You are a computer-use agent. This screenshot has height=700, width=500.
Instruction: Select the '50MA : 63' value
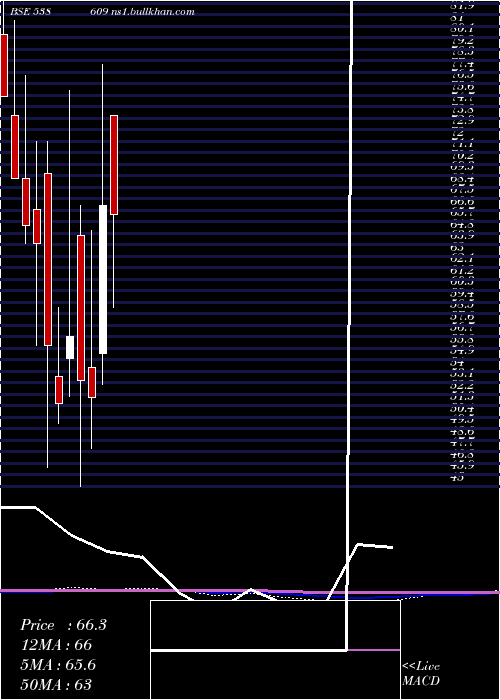pyautogui.click(x=56, y=684)
